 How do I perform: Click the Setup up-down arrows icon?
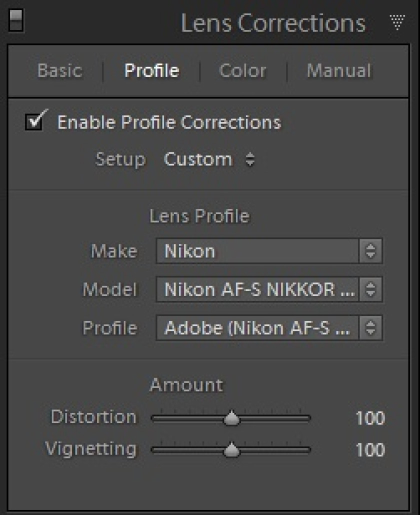coord(250,159)
